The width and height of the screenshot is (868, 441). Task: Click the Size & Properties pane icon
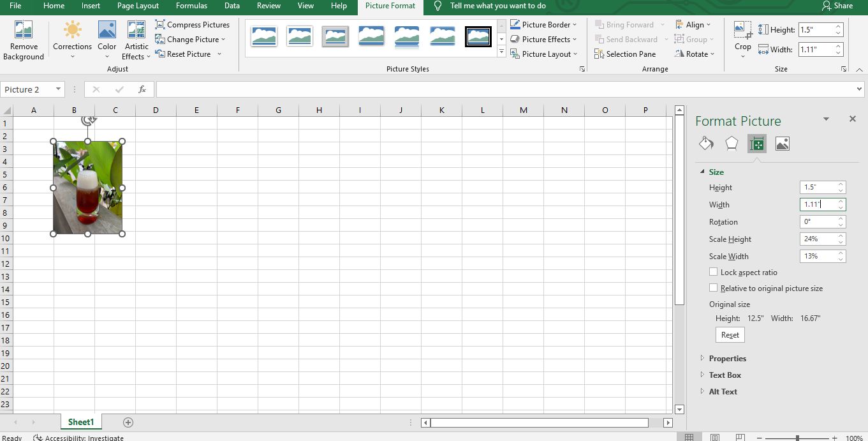tap(756, 143)
